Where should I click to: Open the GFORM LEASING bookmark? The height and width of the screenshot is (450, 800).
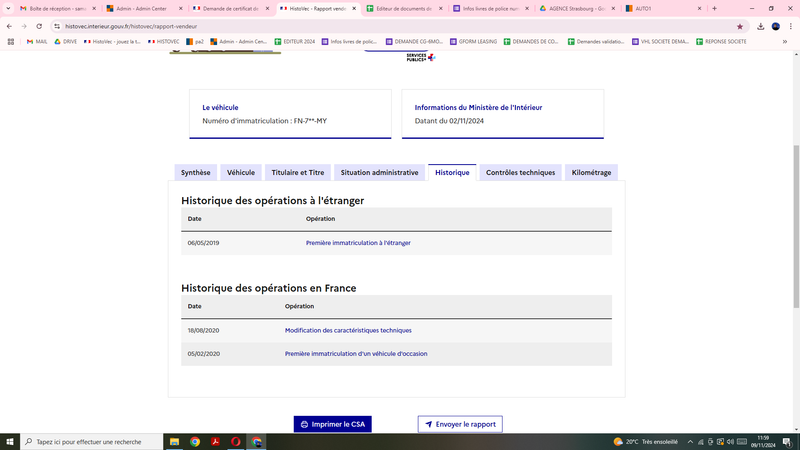(x=473, y=42)
